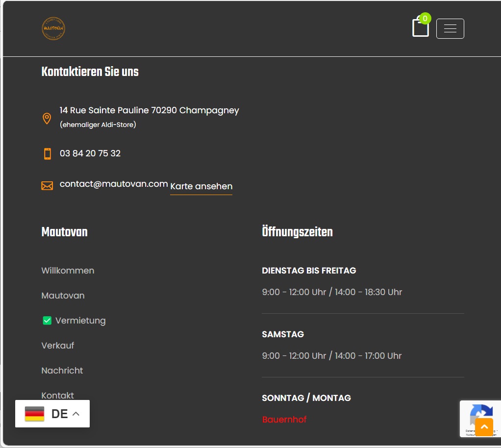Click the Mautovan footer column heading
501x448 pixels.
point(65,232)
